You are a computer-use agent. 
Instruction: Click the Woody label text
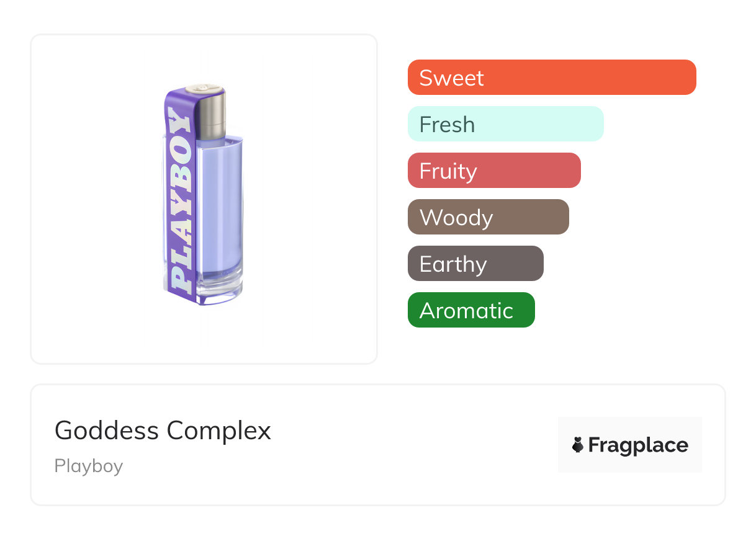(456, 218)
